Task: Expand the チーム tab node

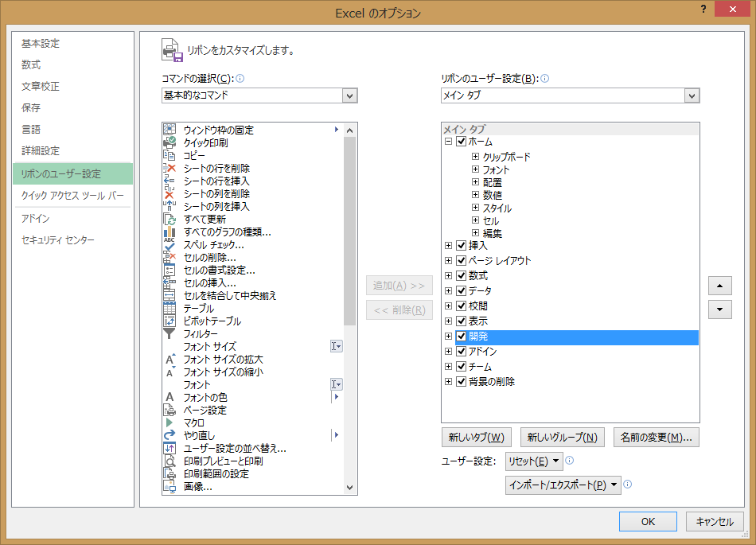Action: 448,367
